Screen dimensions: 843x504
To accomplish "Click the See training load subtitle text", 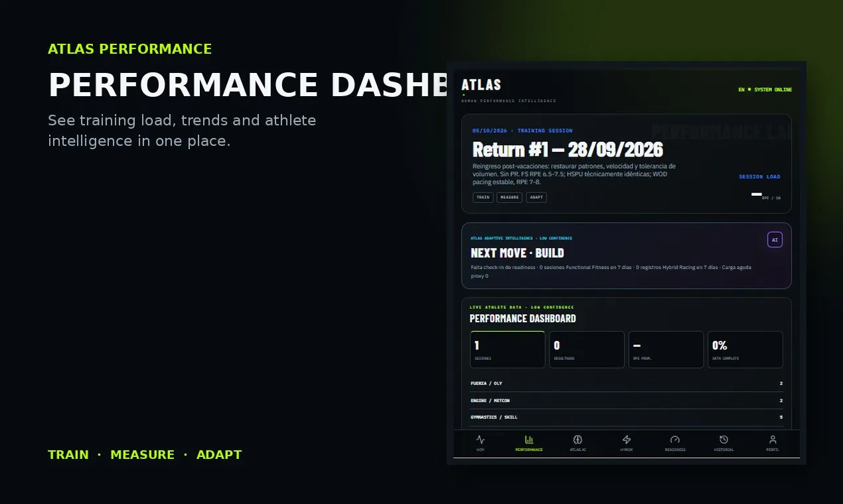I will pyautogui.click(x=182, y=131).
